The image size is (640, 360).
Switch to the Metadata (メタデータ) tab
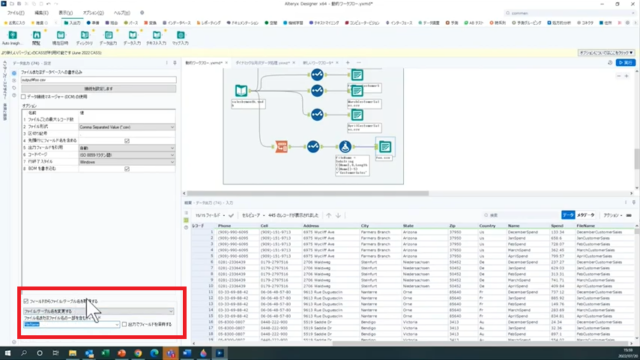tap(586, 215)
